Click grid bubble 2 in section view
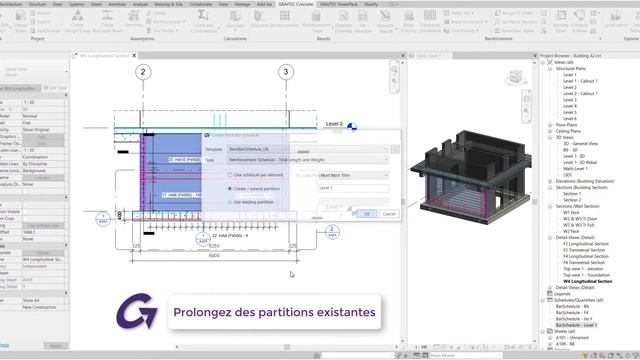The width and height of the screenshot is (640, 360). click(x=143, y=72)
